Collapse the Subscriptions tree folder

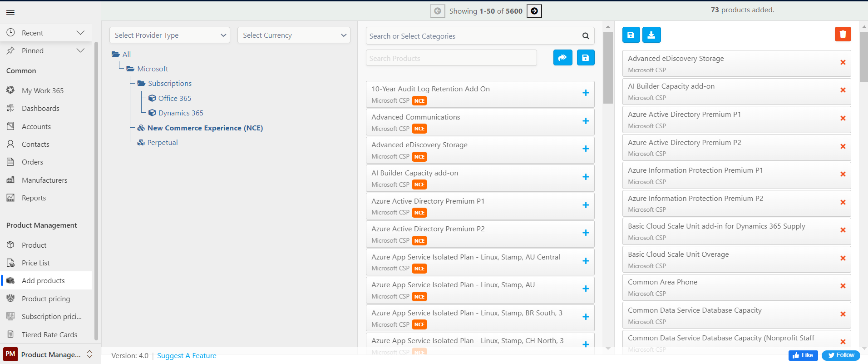click(141, 84)
